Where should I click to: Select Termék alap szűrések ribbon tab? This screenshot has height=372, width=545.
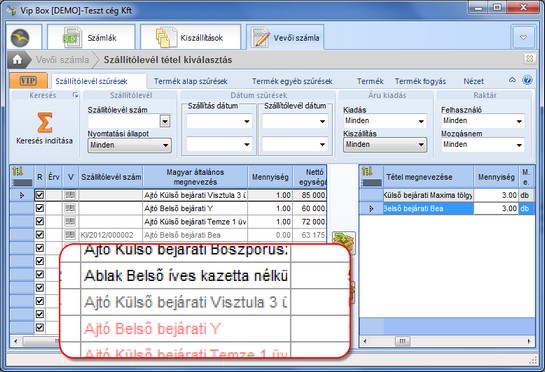[x=190, y=81]
